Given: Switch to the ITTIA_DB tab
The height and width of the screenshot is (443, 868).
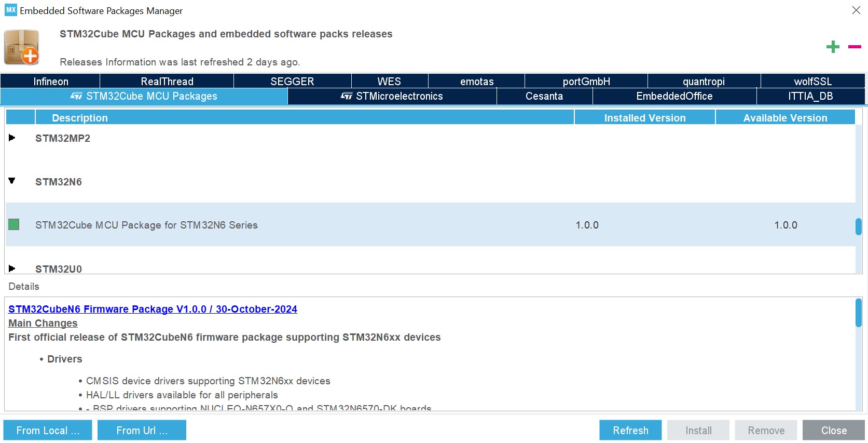Looking at the screenshot, I should [810, 96].
